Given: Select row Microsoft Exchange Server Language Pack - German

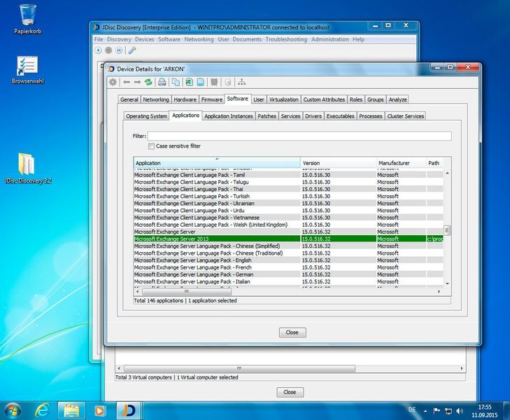Looking at the screenshot, I should (288, 274).
